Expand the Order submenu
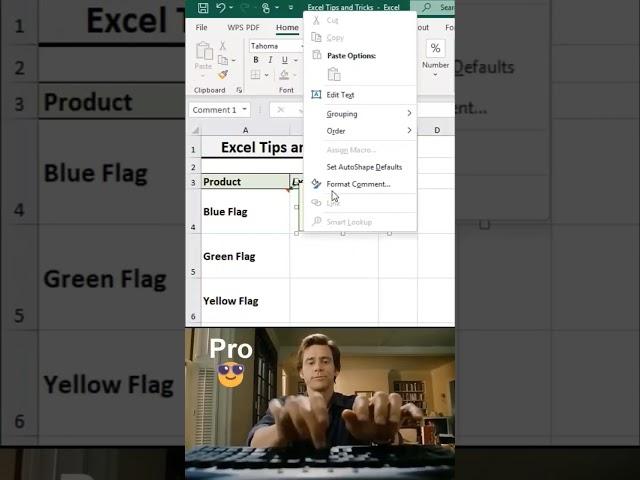This screenshot has height=480, width=640. point(361,131)
